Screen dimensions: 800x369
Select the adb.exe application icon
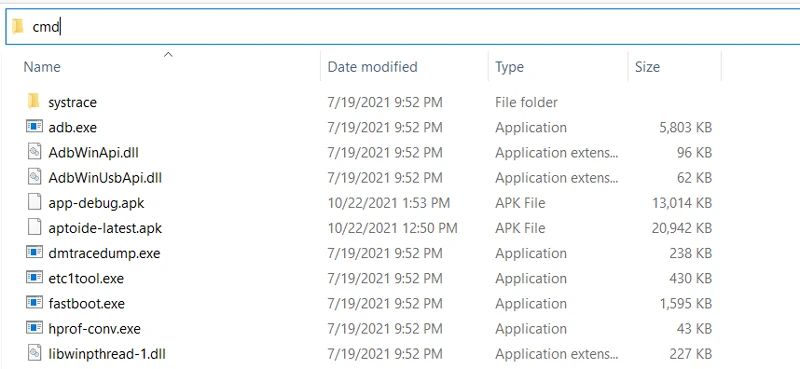pos(34,127)
